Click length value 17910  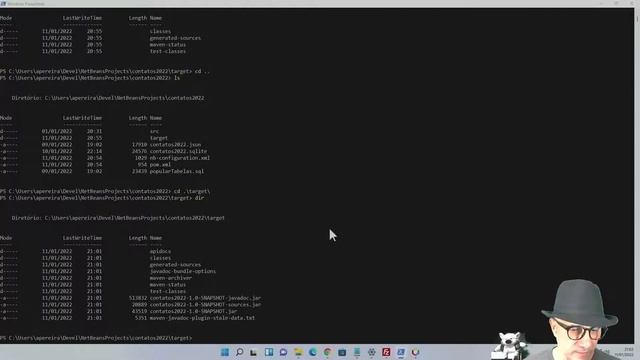140,144
